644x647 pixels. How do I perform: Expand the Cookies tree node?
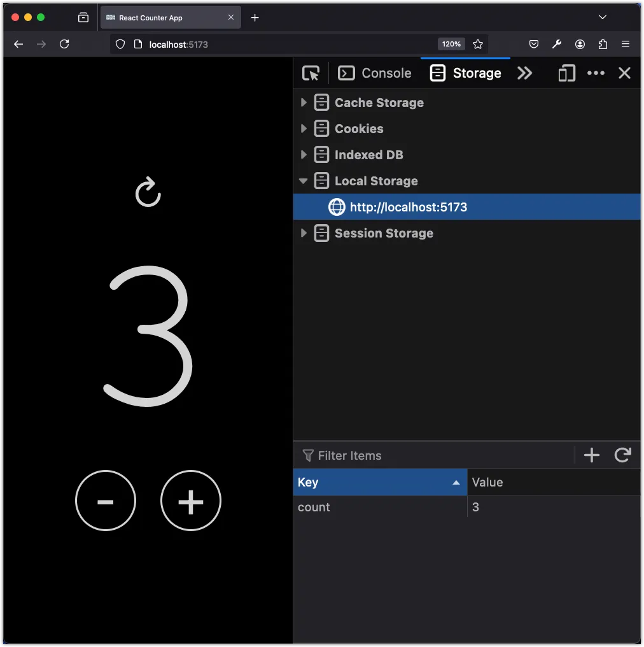pyautogui.click(x=304, y=129)
